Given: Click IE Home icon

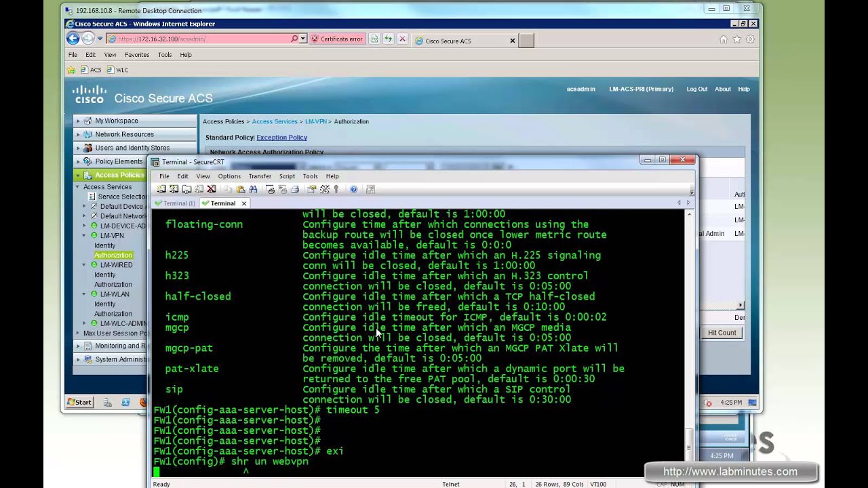Looking at the screenshot, I should pyautogui.click(x=724, y=39).
